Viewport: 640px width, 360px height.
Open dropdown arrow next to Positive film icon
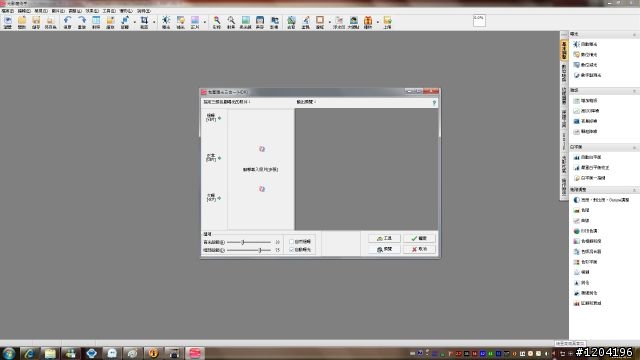[205, 22]
